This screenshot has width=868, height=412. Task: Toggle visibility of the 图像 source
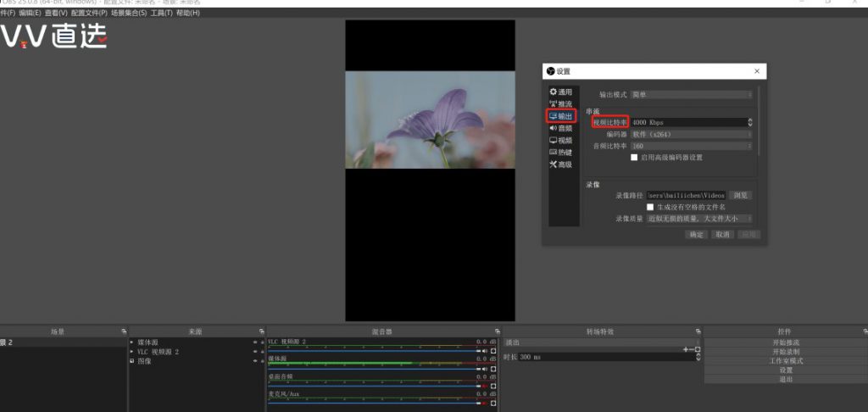pyautogui.click(x=253, y=360)
